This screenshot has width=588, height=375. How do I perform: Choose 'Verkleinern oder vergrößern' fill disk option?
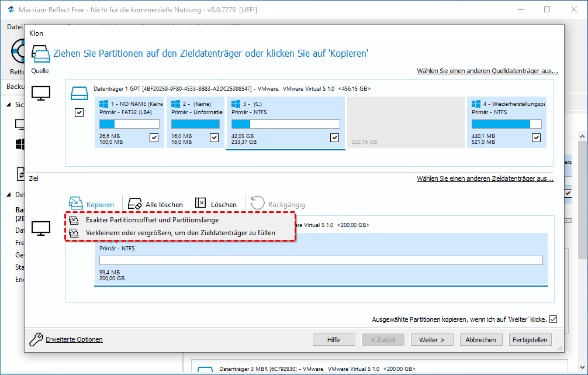pyautogui.click(x=181, y=233)
